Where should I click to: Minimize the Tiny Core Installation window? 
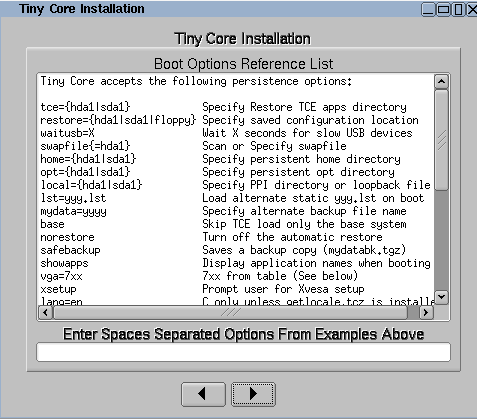pos(428,9)
